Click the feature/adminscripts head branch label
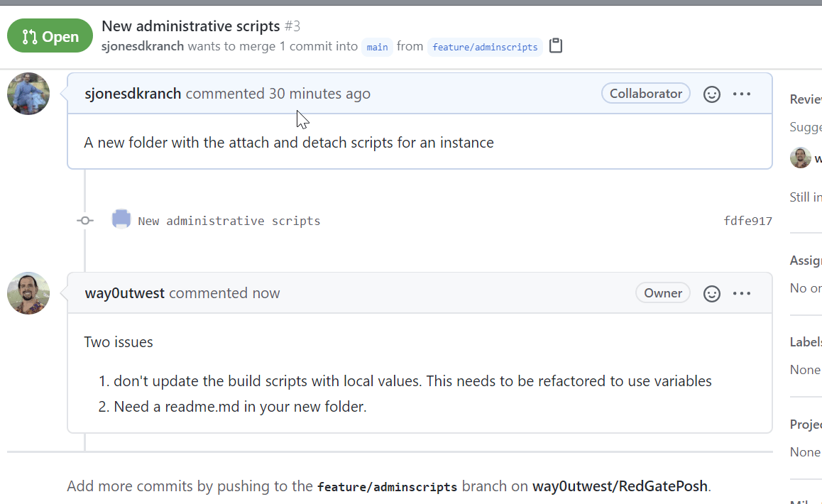The image size is (822, 504). click(x=485, y=47)
